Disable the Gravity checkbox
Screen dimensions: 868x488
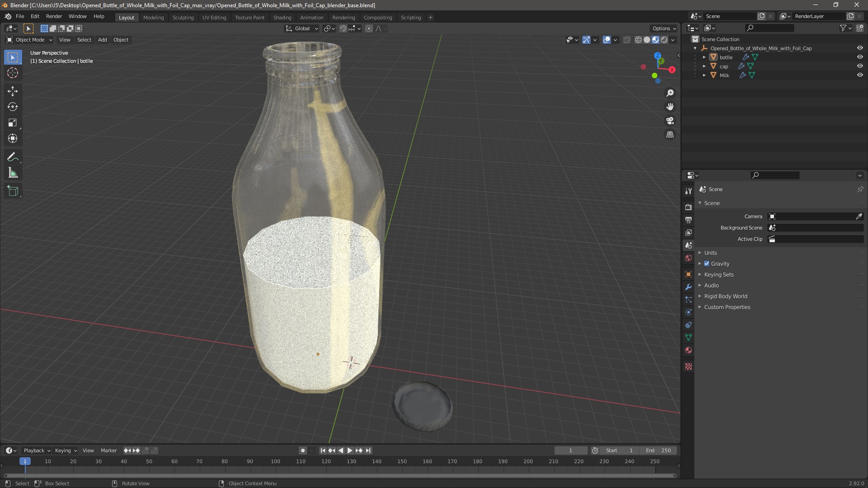pos(707,263)
